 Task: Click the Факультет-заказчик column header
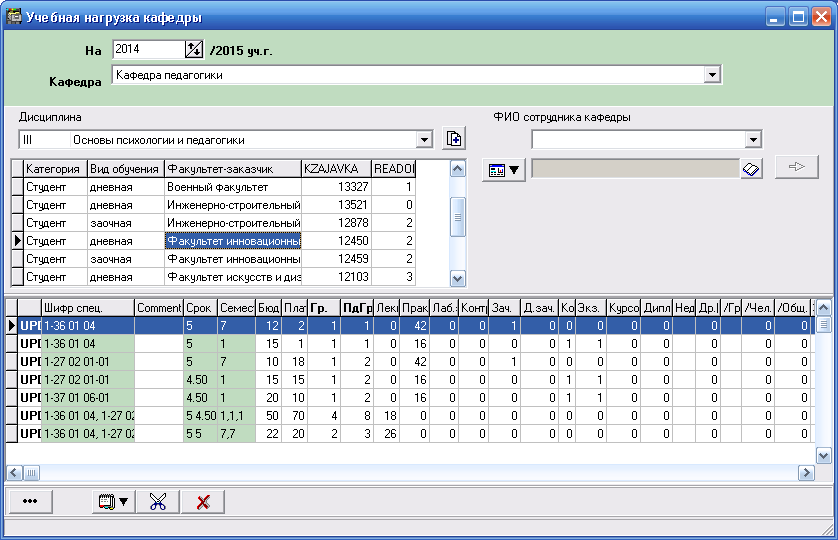pyautogui.click(x=233, y=169)
